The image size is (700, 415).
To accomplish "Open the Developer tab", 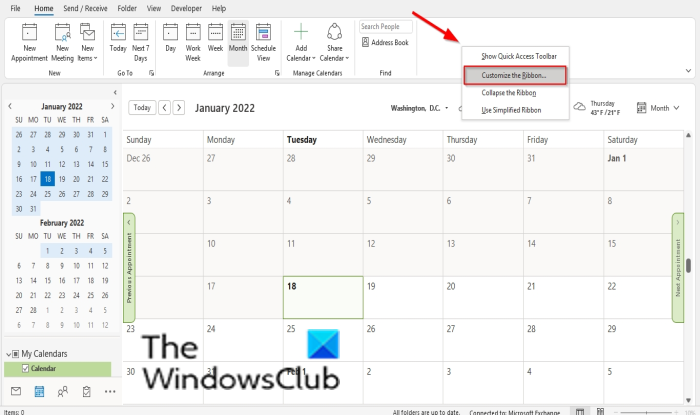I will pos(186,8).
